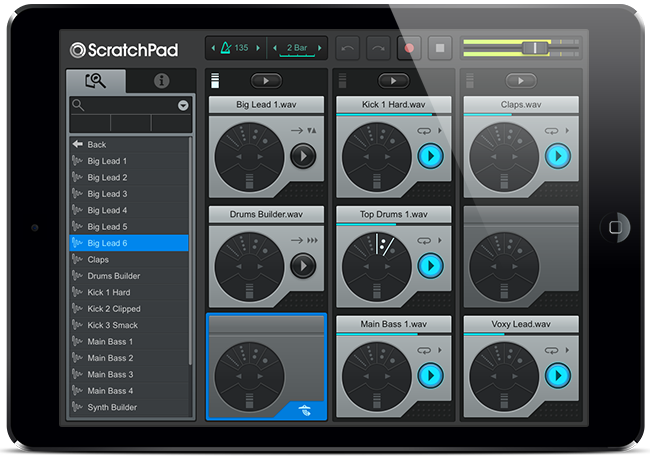Select Kick 1 Hard sample

(129, 292)
